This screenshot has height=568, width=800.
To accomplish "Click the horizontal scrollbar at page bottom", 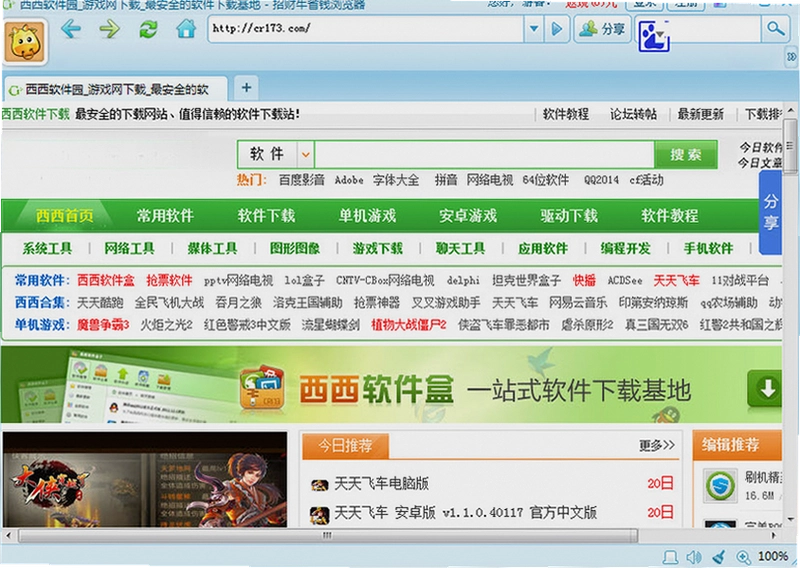I will (328, 536).
